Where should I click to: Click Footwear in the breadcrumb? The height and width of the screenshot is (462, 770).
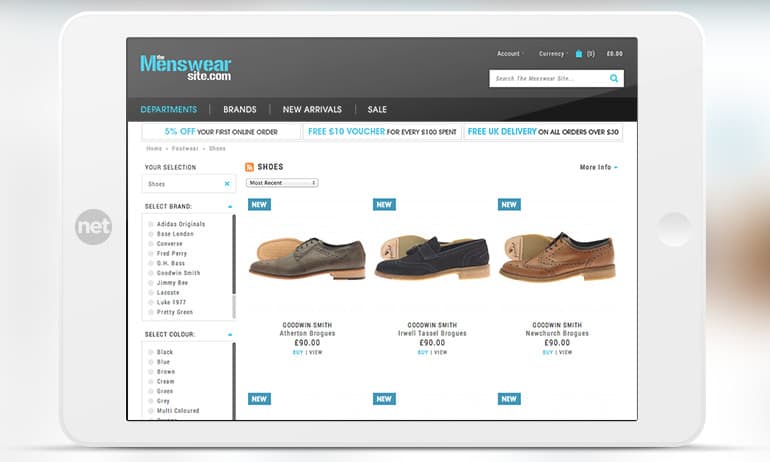pos(185,148)
